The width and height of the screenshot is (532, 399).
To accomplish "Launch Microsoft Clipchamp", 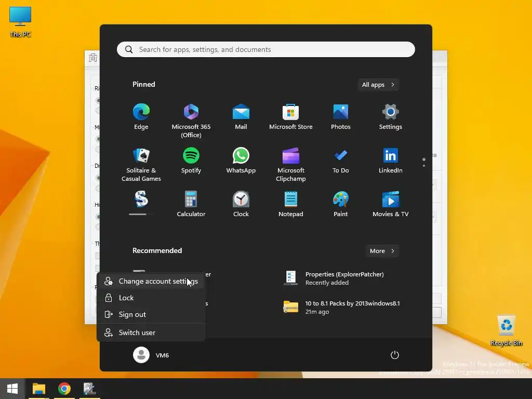I will point(291,165).
